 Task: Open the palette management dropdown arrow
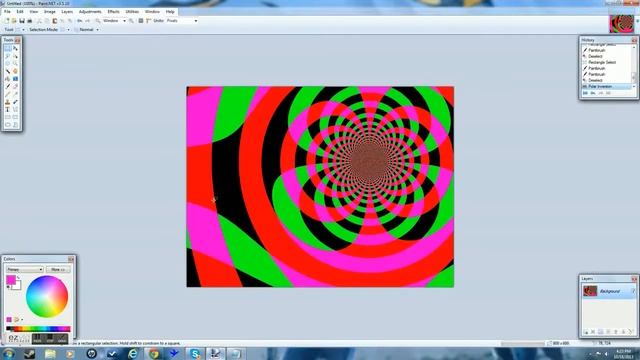22,320
